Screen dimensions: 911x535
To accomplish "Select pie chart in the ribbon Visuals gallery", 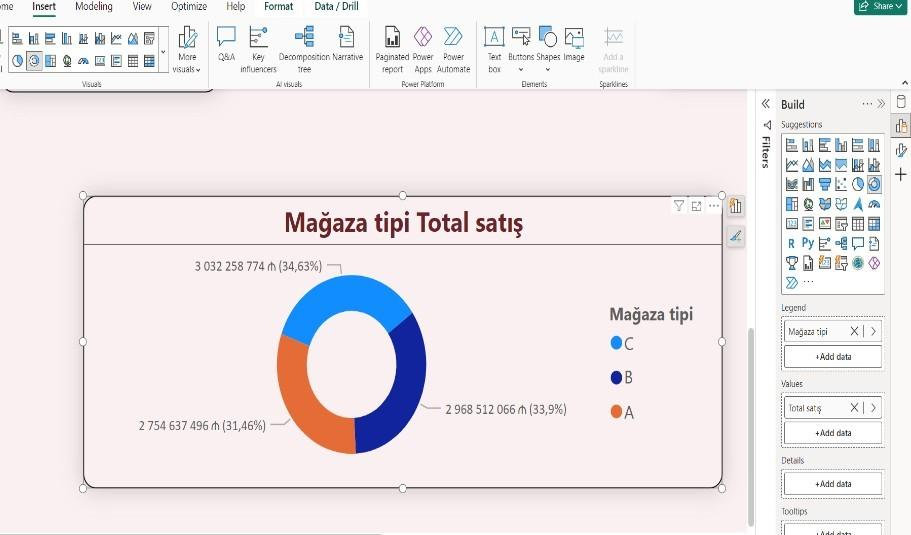I will 17,60.
